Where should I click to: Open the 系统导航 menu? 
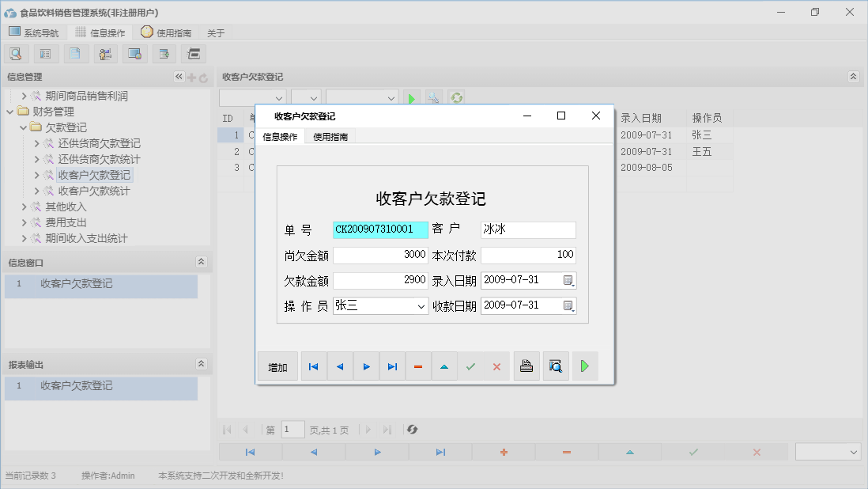tap(34, 32)
